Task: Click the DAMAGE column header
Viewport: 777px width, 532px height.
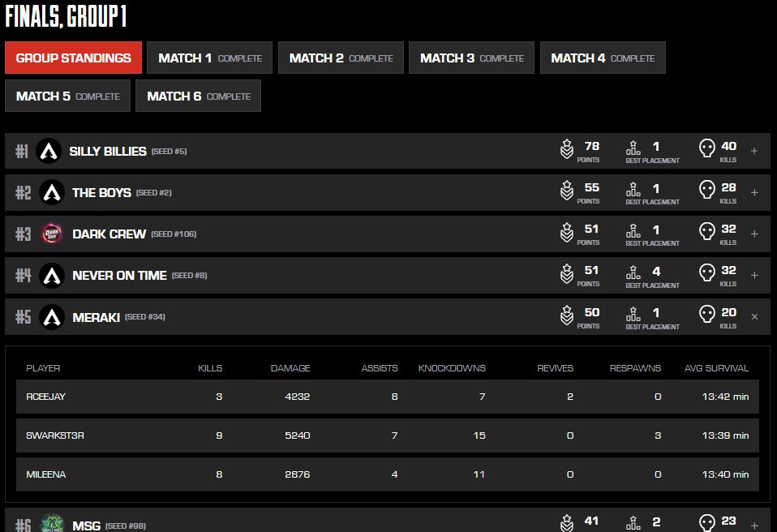Action: click(x=290, y=368)
